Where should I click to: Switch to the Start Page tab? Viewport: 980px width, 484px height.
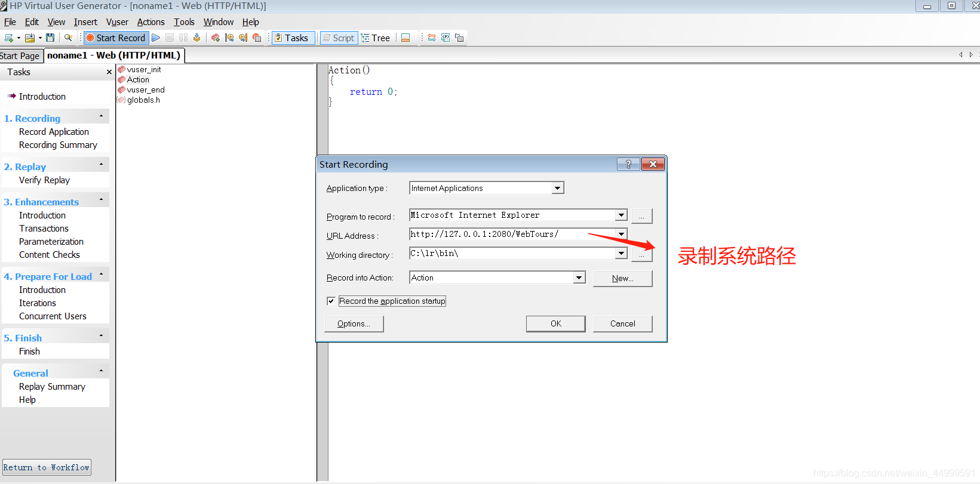pyautogui.click(x=20, y=56)
